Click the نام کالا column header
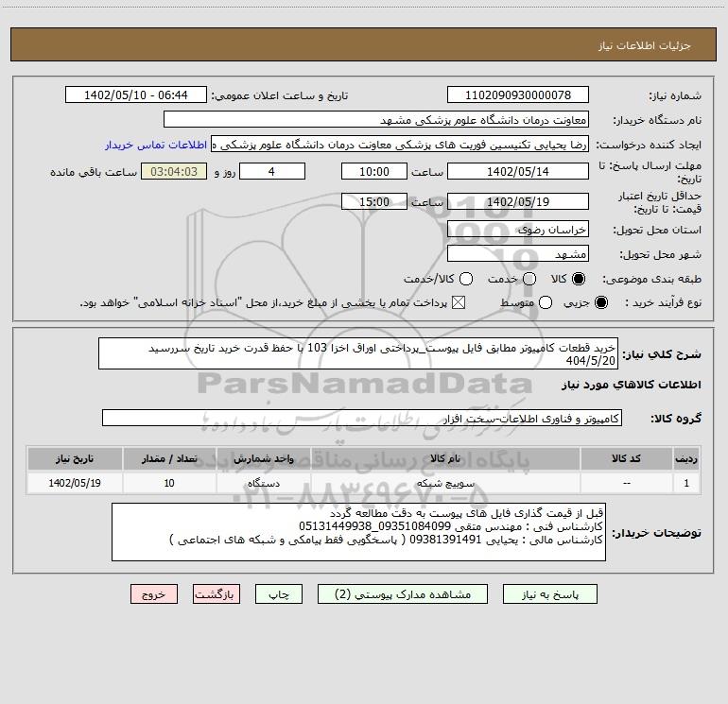Screen dimensions: 728x704 coord(445,458)
